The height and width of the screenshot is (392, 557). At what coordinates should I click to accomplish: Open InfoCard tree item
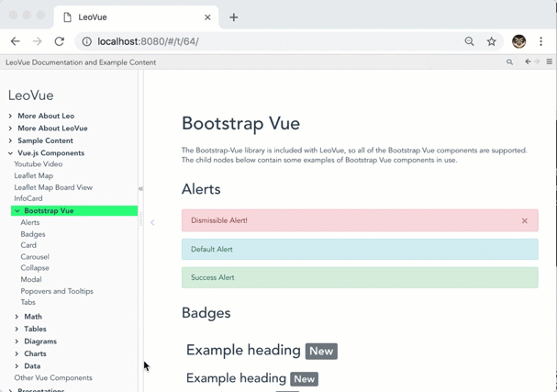(x=28, y=198)
